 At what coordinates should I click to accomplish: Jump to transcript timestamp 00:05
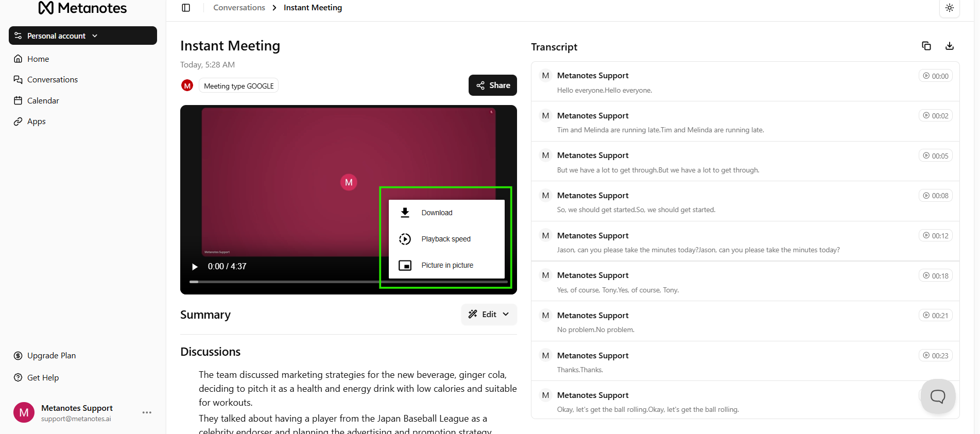click(936, 155)
